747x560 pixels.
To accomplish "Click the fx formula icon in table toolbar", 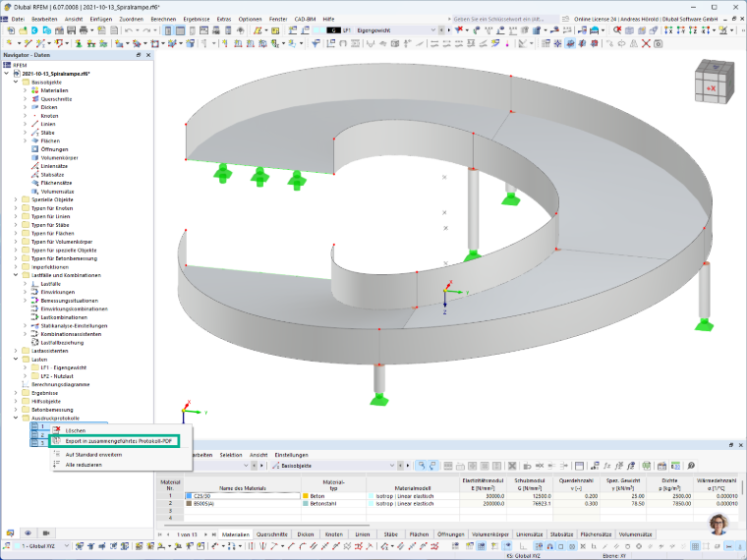I will (x=607, y=466).
